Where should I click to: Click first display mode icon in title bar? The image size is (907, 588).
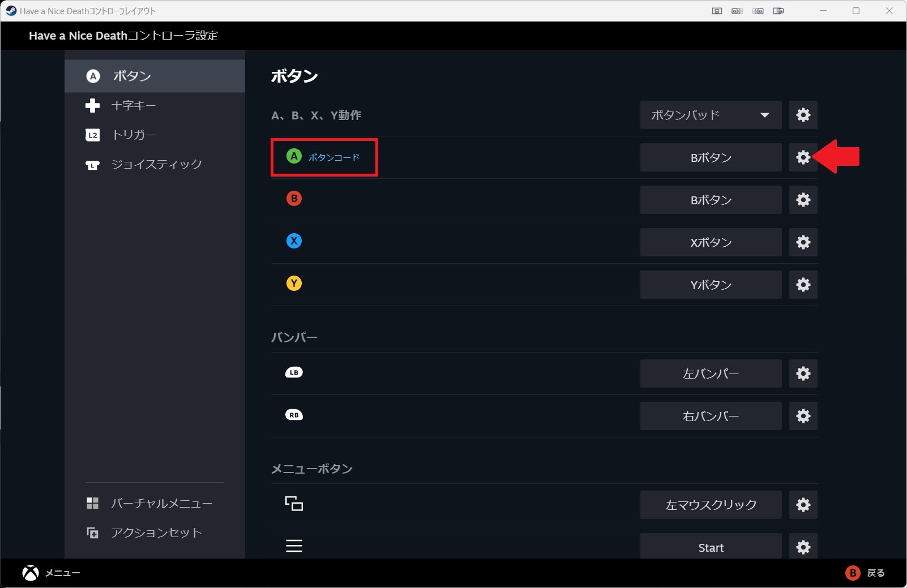pyautogui.click(x=717, y=11)
